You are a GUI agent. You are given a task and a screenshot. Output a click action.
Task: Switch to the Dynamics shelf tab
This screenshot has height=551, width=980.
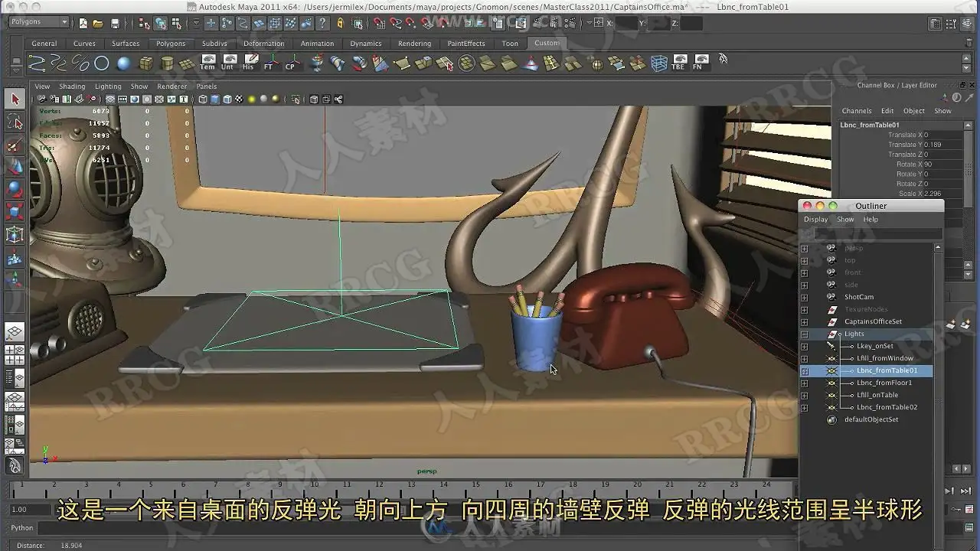click(366, 44)
